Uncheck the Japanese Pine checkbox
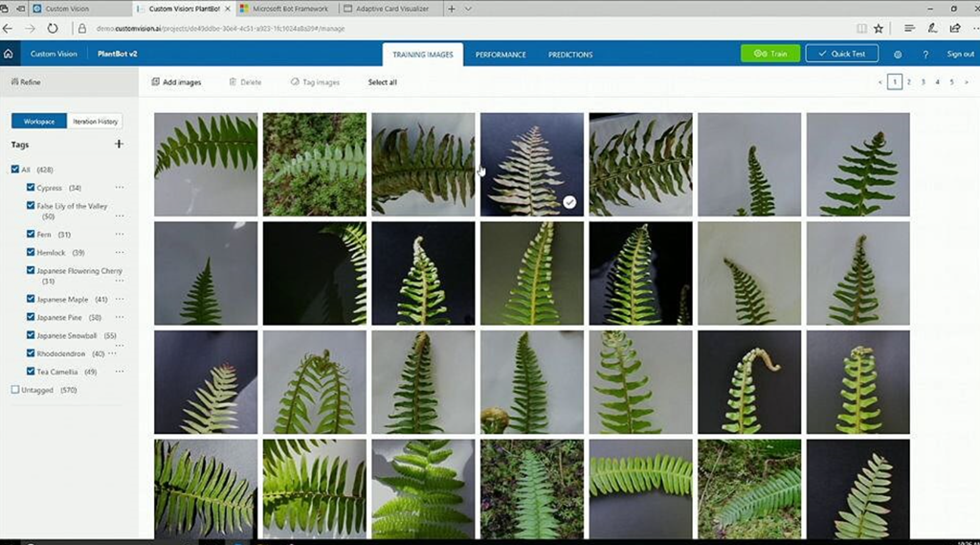 coord(31,317)
